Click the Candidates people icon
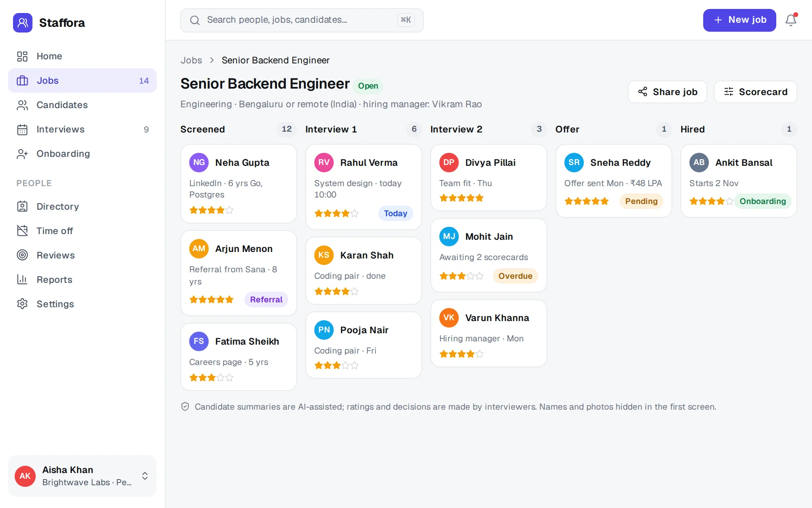The image size is (812, 508). 22,105
